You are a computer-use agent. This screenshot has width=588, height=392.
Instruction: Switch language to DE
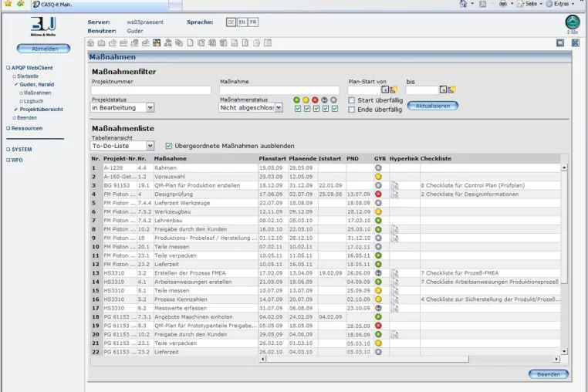click(x=231, y=22)
